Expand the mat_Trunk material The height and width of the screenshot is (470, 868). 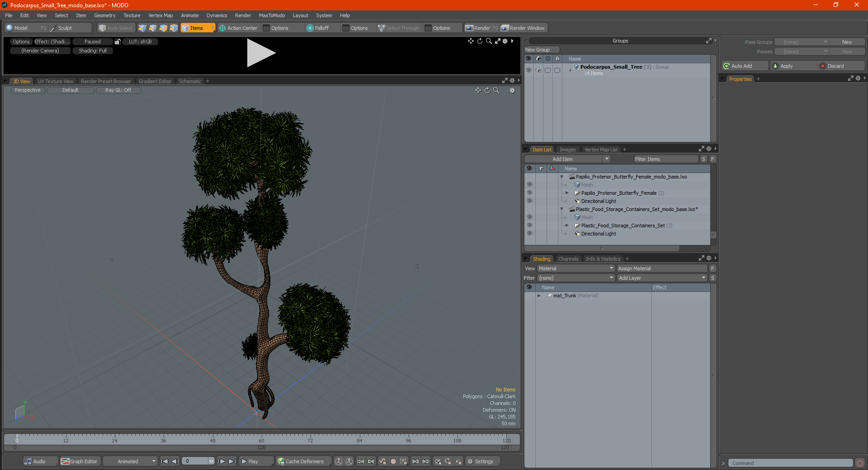(x=539, y=296)
